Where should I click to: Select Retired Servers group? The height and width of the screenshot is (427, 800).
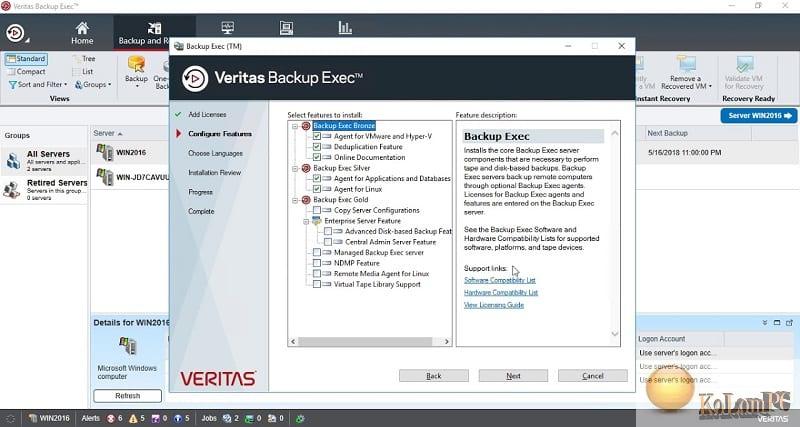tap(45, 189)
